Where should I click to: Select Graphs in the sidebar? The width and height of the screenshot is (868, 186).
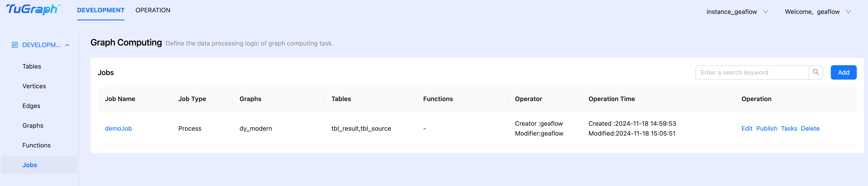[33, 125]
